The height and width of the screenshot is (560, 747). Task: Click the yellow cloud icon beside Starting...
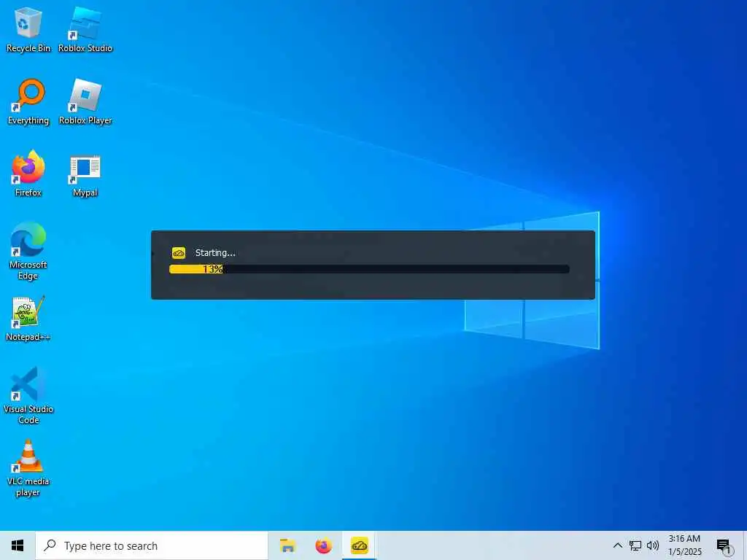[x=179, y=253]
